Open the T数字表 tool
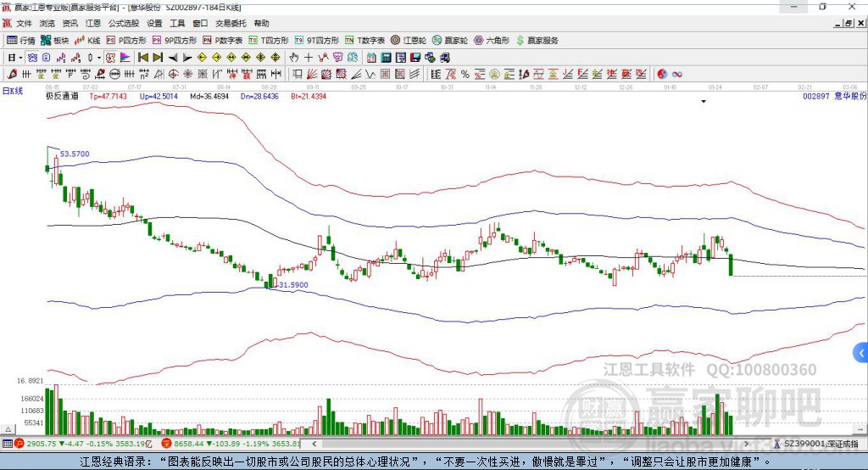This screenshot has width=868, height=470. pyautogui.click(x=364, y=41)
